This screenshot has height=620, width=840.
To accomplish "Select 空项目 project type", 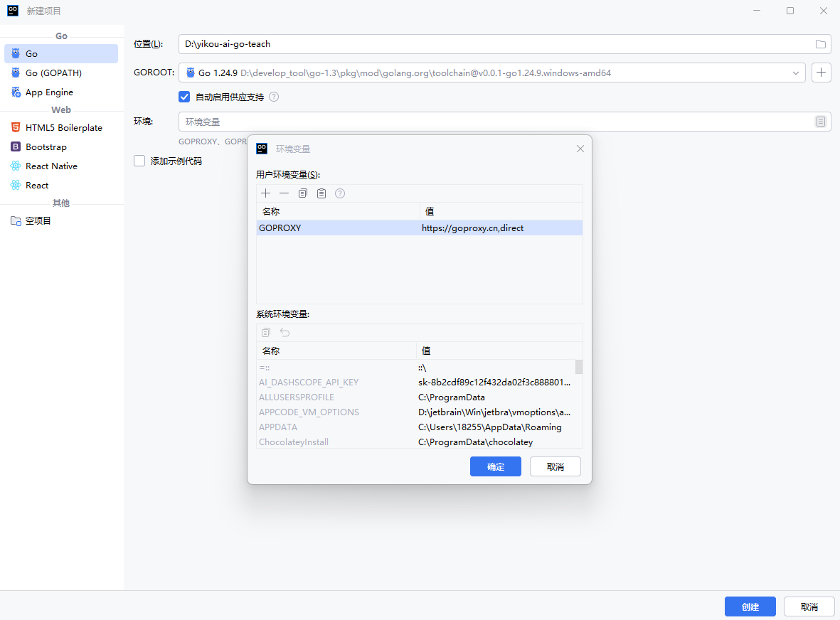I will coord(61,220).
